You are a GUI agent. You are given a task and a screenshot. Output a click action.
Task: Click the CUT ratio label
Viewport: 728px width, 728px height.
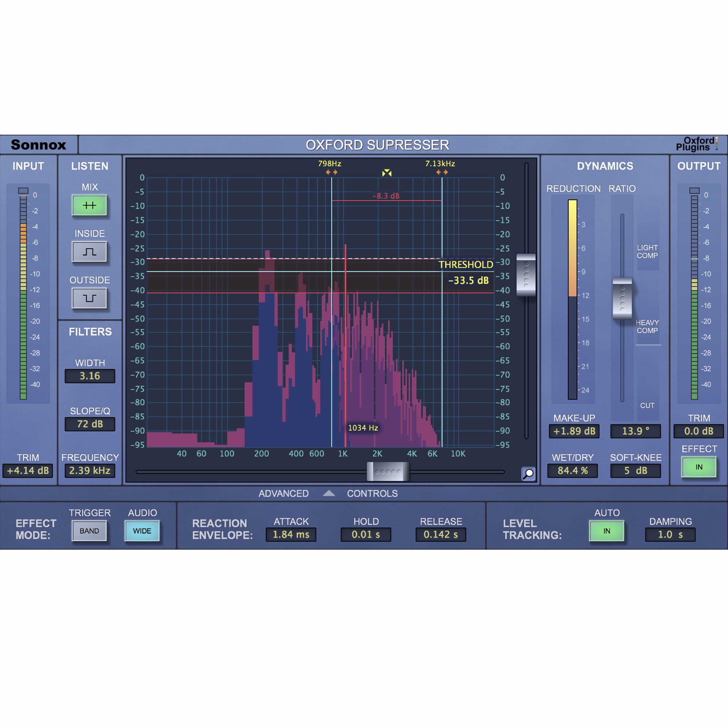coord(647,405)
